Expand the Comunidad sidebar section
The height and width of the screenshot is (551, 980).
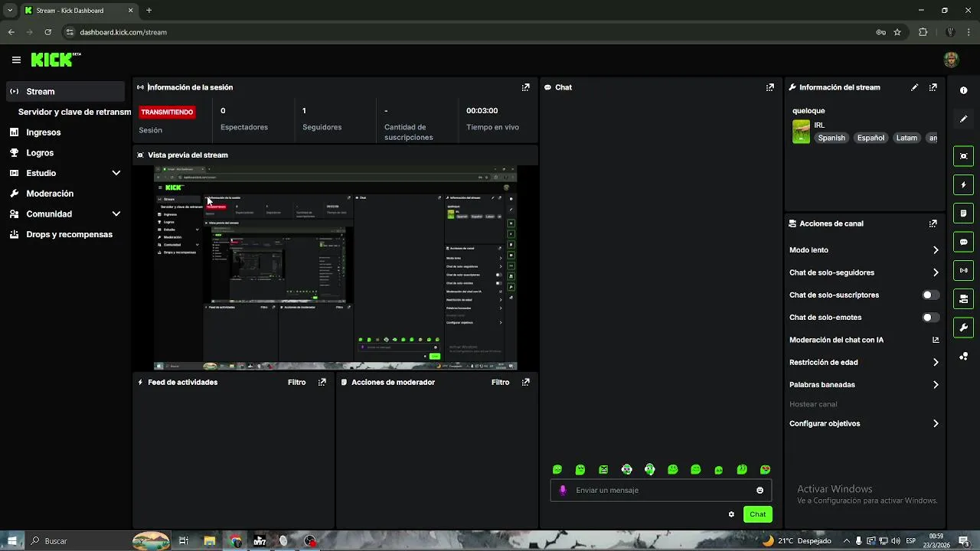[116, 214]
